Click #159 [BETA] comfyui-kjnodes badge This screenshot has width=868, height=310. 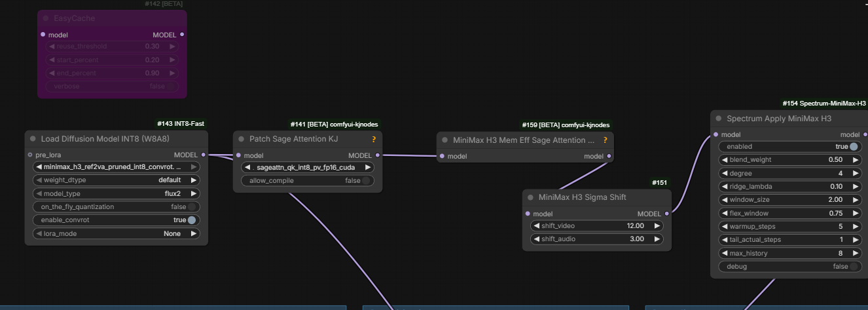[x=566, y=125]
